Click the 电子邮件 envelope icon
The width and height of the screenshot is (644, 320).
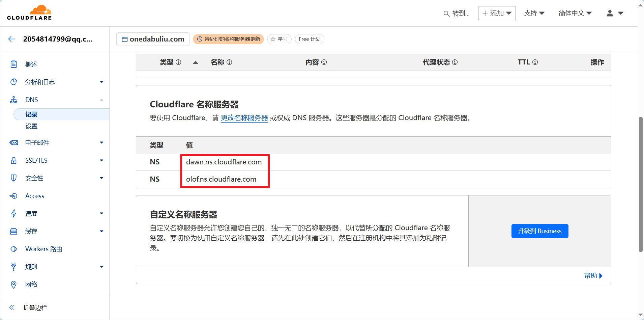[13, 142]
